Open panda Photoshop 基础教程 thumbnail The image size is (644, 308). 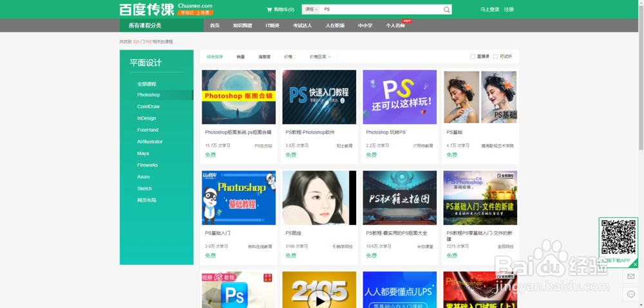[239, 197]
